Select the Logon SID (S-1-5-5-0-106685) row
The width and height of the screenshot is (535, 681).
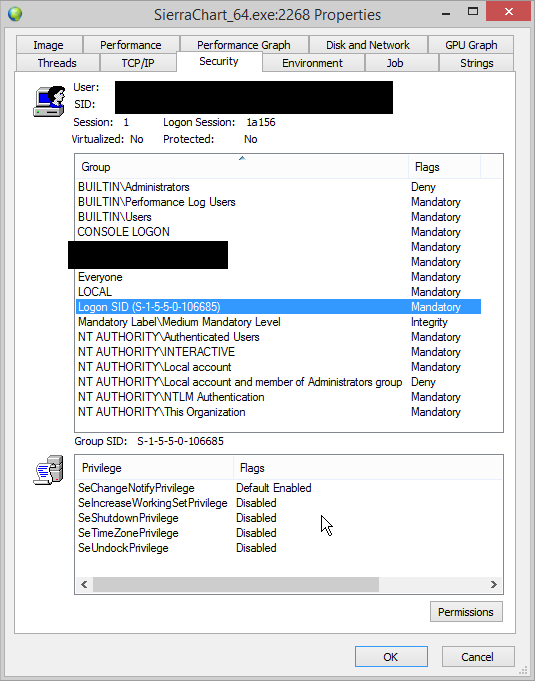[278, 307]
